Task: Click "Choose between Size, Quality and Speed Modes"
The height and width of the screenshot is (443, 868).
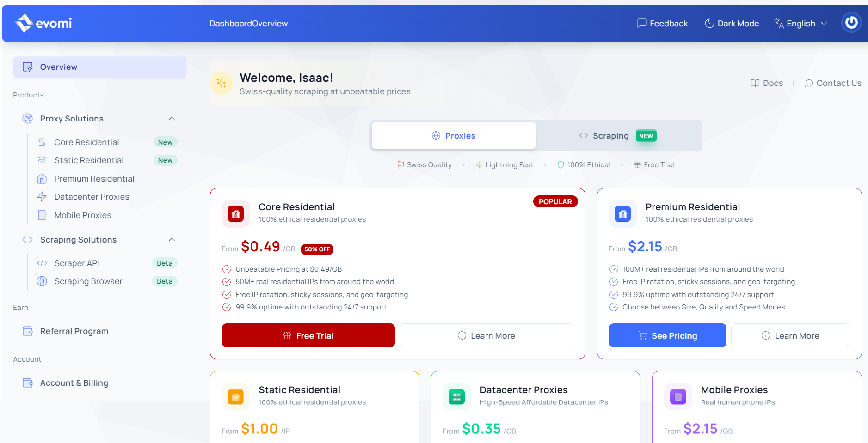Action: 703,307
